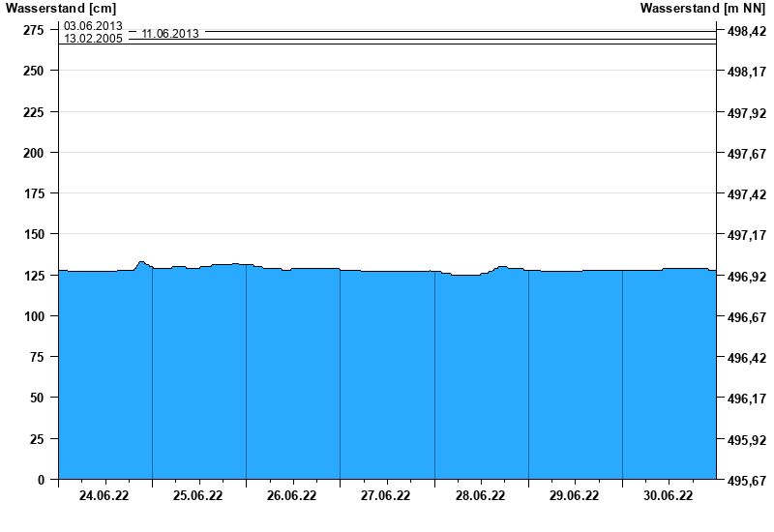The image size is (774, 532).
Task: Click the 25.06.22 date label
Action: (x=198, y=496)
